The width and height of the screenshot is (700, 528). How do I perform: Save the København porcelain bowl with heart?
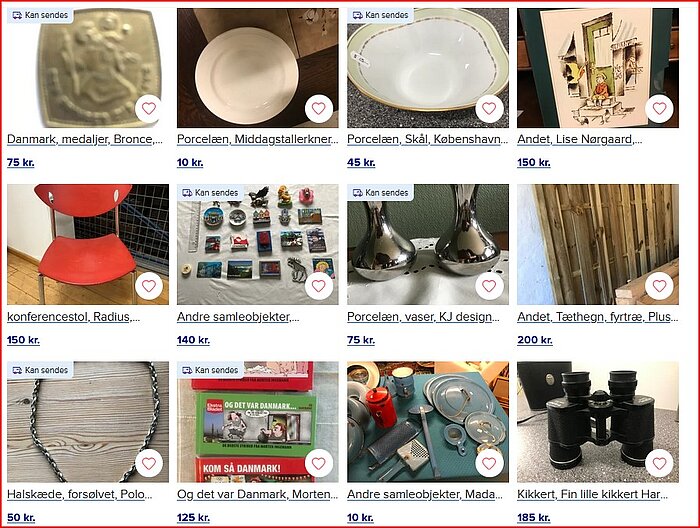tap(489, 108)
